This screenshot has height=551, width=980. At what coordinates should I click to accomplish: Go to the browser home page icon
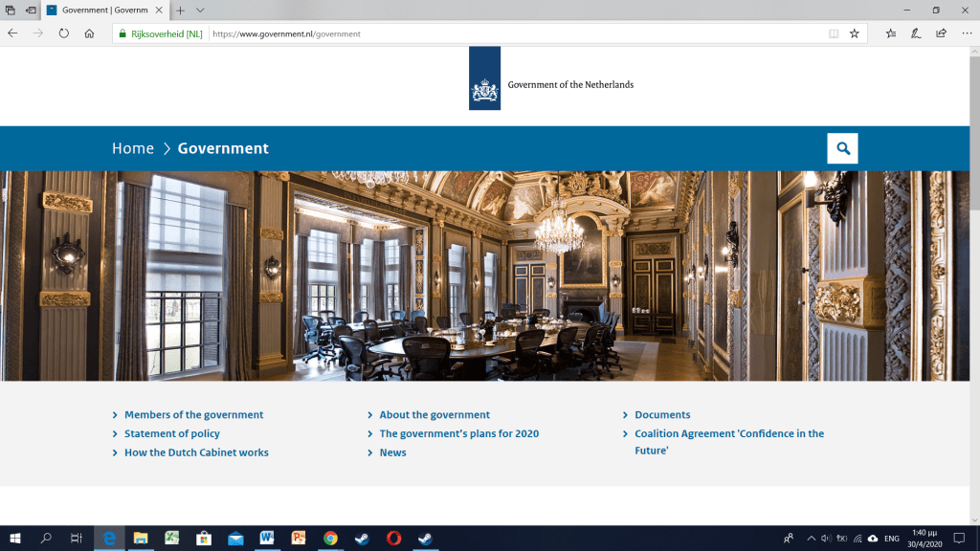[x=89, y=33]
